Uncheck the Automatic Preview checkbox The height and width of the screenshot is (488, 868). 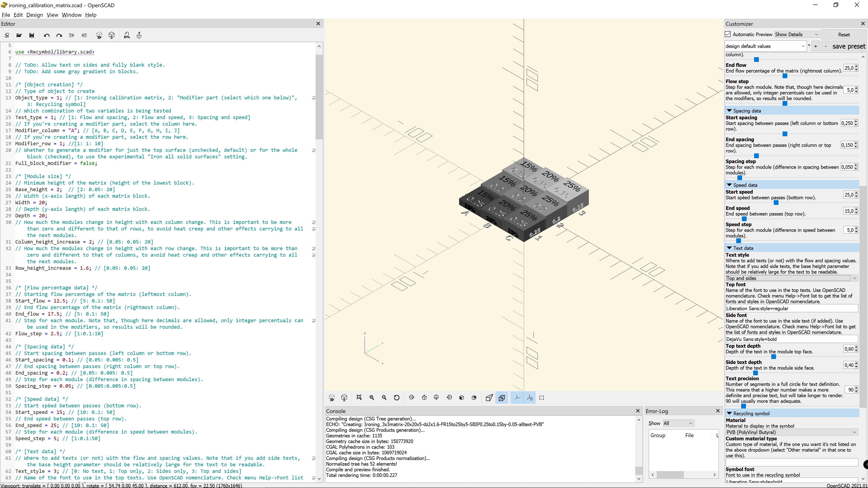click(728, 34)
